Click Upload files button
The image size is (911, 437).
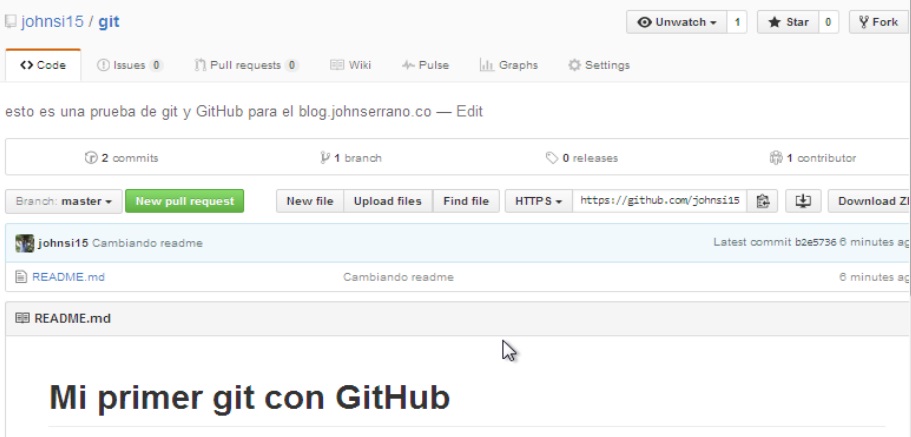(x=388, y=201)
